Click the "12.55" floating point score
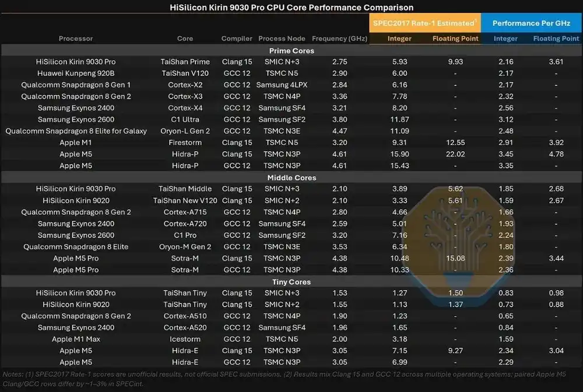 [x=455, y=142]
